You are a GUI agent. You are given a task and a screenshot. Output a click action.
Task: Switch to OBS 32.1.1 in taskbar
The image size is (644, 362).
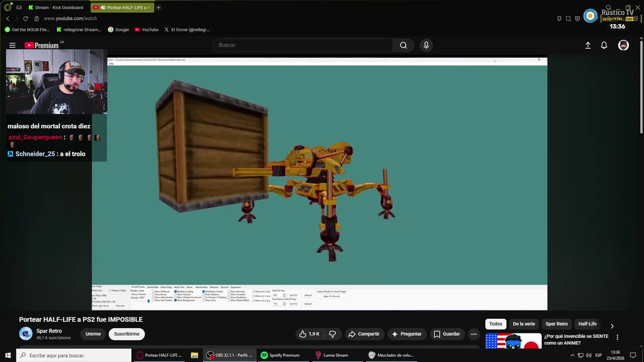coord(230,355)
